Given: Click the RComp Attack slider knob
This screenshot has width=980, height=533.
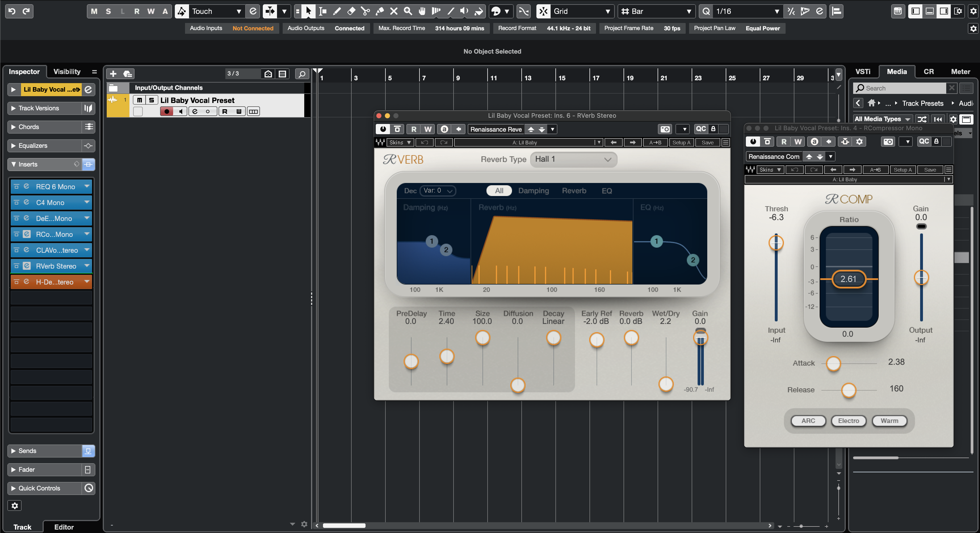Looking at the screenshot, I should tap(833, 363).
